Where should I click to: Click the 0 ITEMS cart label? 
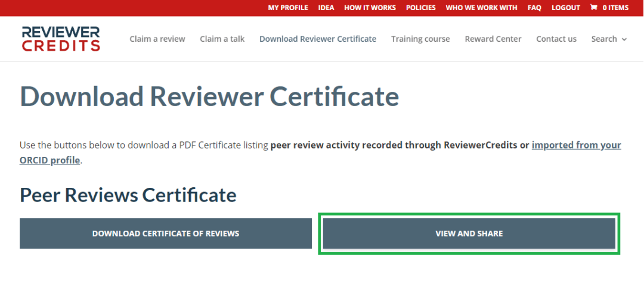615,8
